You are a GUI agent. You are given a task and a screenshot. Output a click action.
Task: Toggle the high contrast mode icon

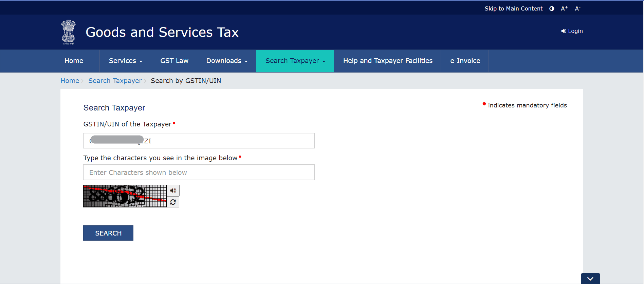pos(552,8)
